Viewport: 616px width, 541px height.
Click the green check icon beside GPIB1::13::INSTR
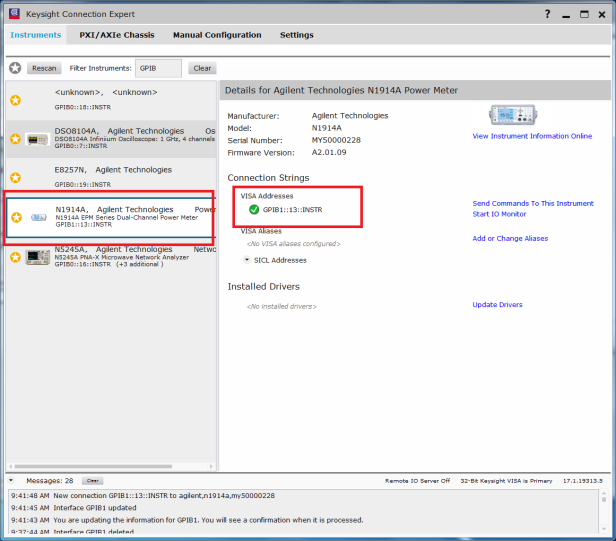pos(254,210)
